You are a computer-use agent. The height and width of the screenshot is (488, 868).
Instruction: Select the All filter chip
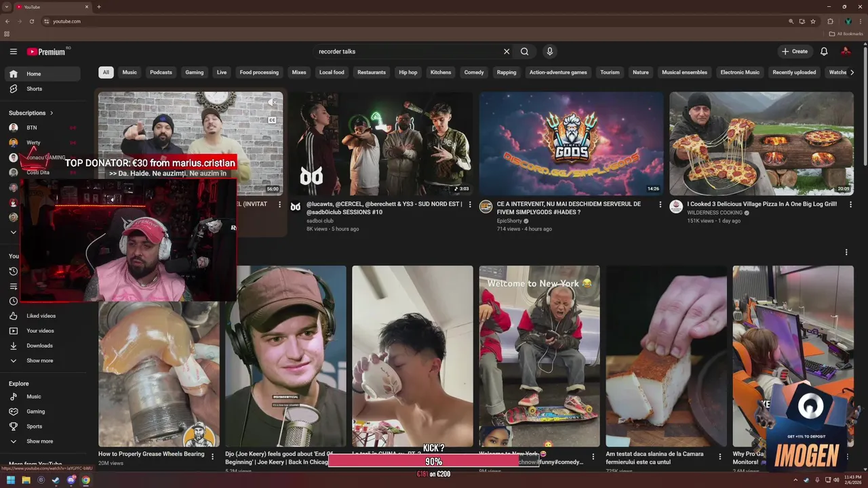click(x=106, y=73)
